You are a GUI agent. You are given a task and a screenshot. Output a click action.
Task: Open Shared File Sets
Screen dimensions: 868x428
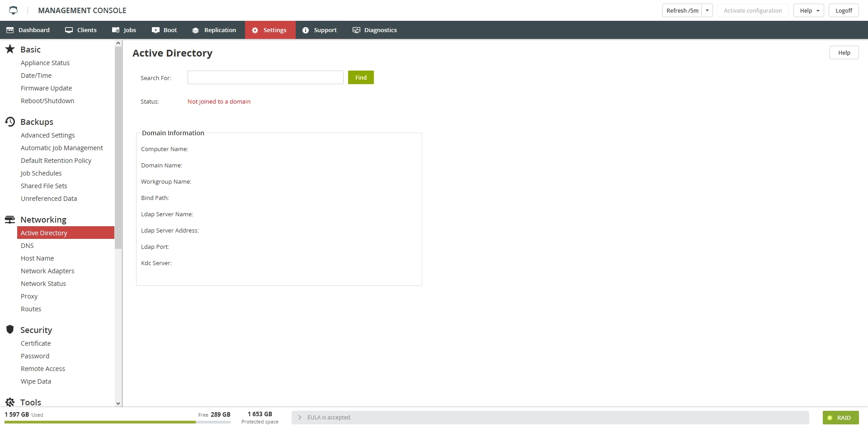click(44, 186)
